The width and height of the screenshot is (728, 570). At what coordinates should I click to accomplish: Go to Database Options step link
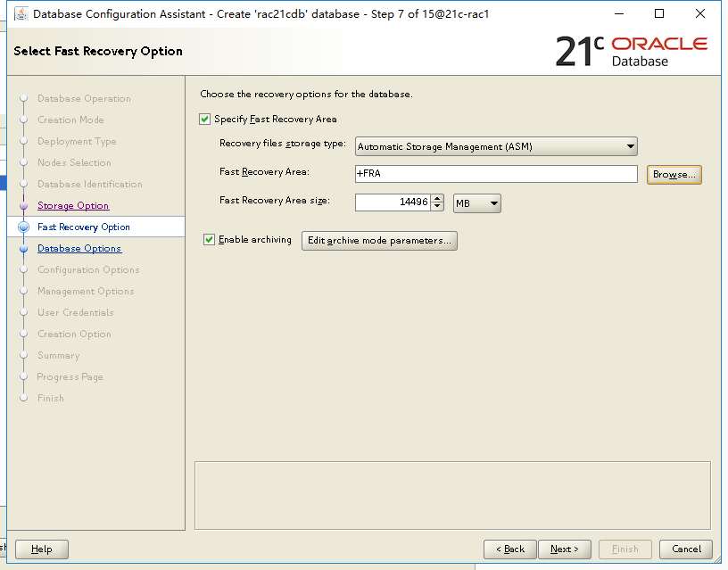click(x=79, y=248)
